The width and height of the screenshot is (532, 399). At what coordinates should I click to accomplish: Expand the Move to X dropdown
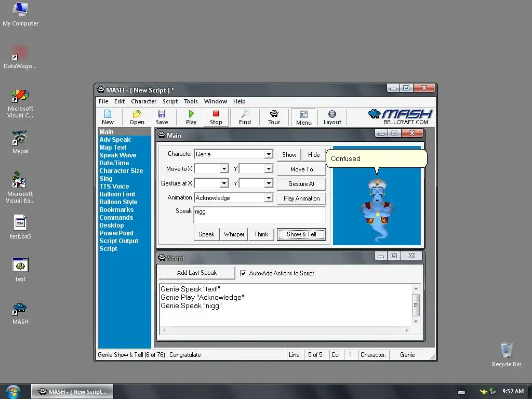(x=224, y=169)
